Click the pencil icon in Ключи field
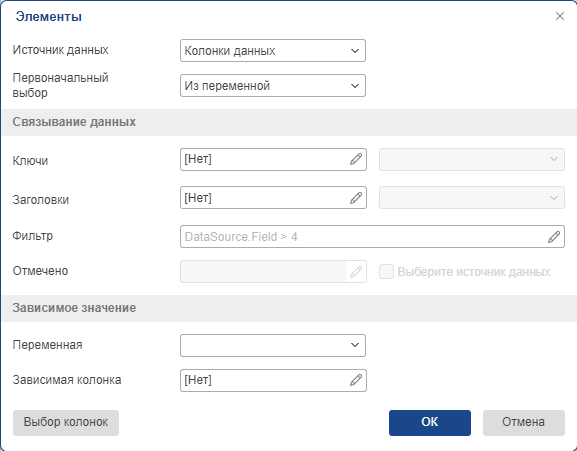577x451 pixels. click(355, 159)
